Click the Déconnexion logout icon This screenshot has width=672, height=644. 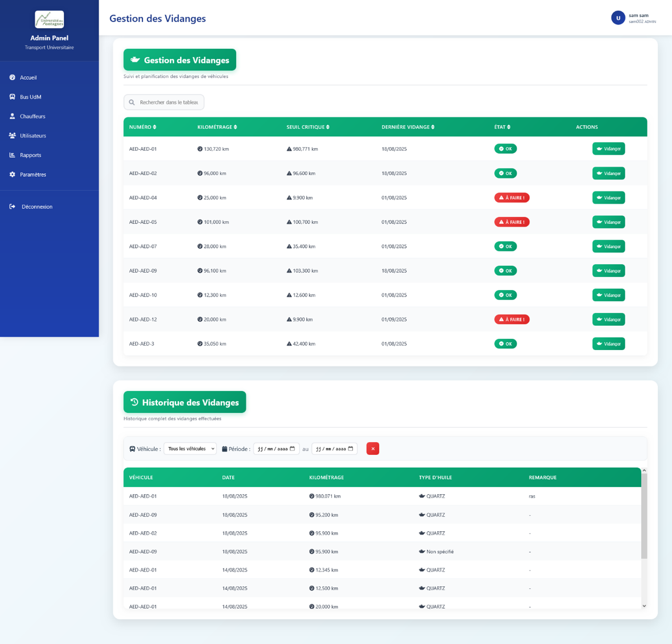pos(12,206)
